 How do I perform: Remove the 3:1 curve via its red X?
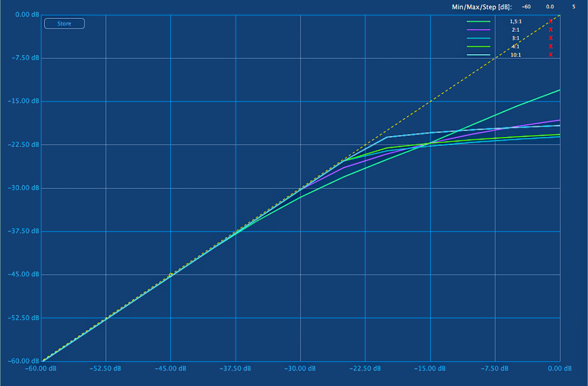550,38
